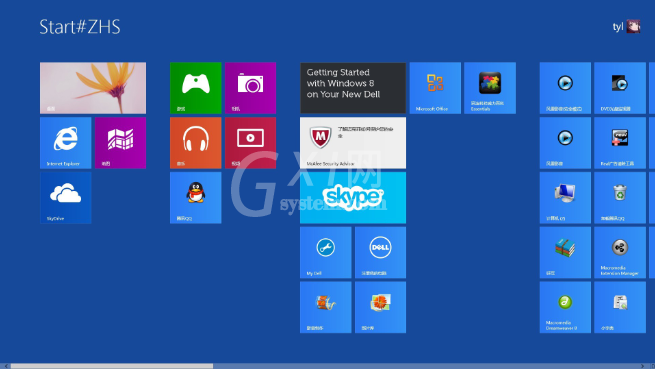This screenshot has height=369, width=655.
Task: Launch the movie maker film-reel tile
Action: point(325,307)
